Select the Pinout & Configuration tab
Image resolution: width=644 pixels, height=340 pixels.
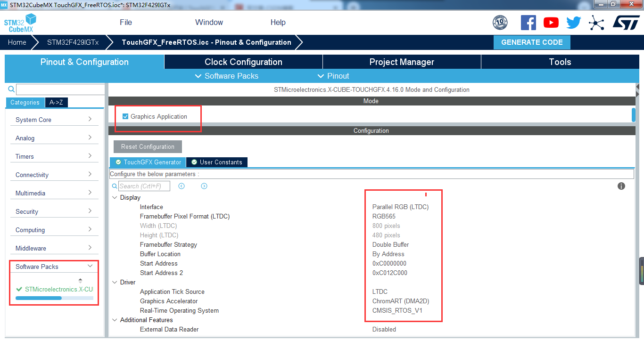click(84, 62)
